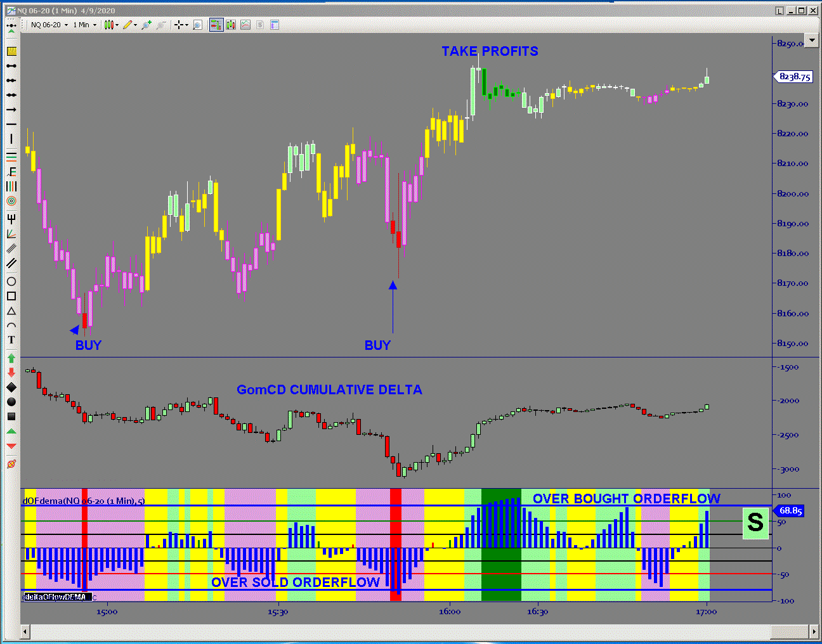Screen dimensions: 822x644
Task: Select the red Arrow Down marker
Action: tap(11, 373)
